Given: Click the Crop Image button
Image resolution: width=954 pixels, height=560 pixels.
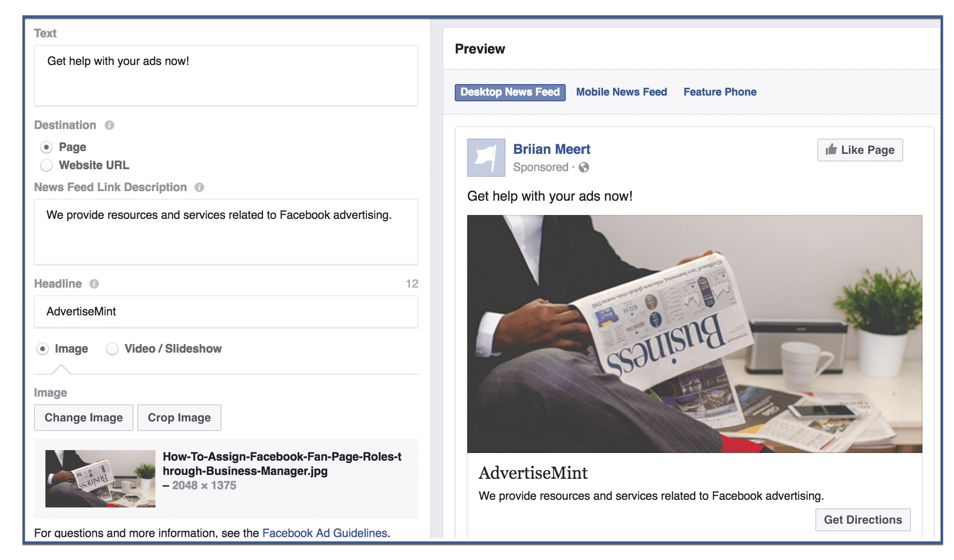Looking at the screenshot, I should (x=179, y=418).
